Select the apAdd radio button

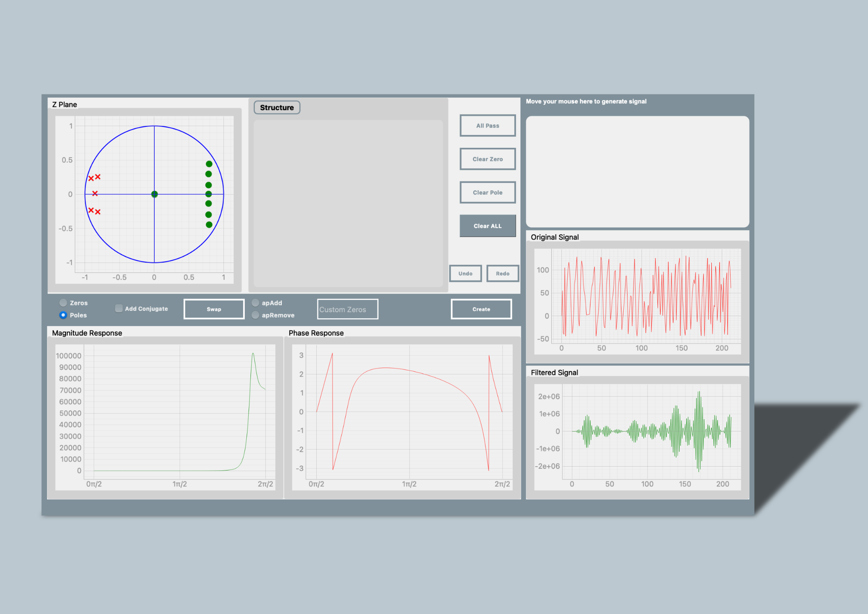coord(256,303)
